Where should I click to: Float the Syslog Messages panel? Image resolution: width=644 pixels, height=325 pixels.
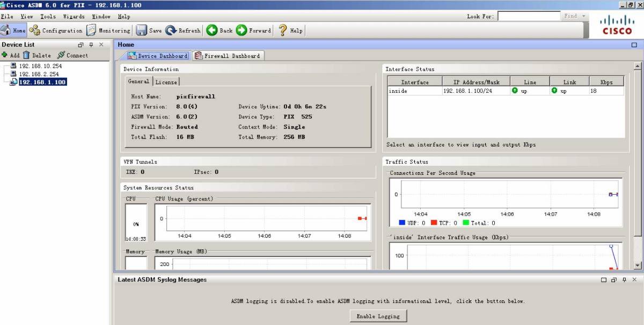613,280
